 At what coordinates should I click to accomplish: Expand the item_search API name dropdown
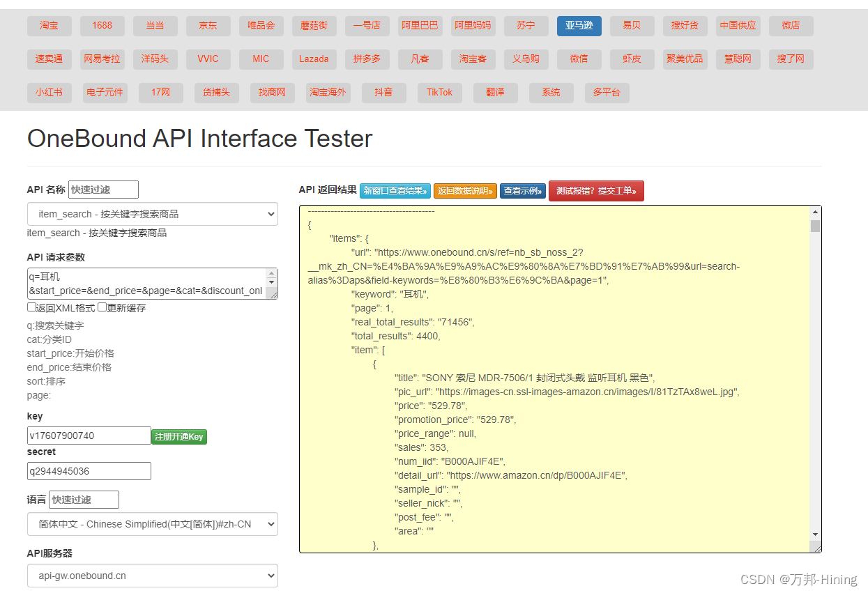click(153, 214)
